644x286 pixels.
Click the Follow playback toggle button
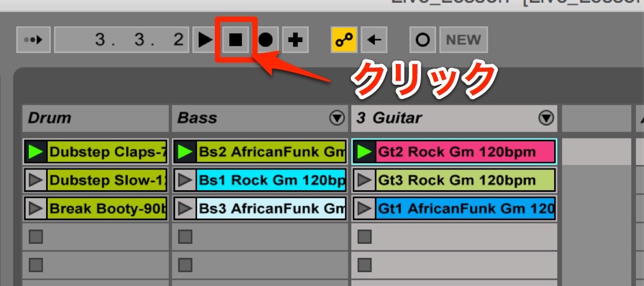(x=33, y=40)
